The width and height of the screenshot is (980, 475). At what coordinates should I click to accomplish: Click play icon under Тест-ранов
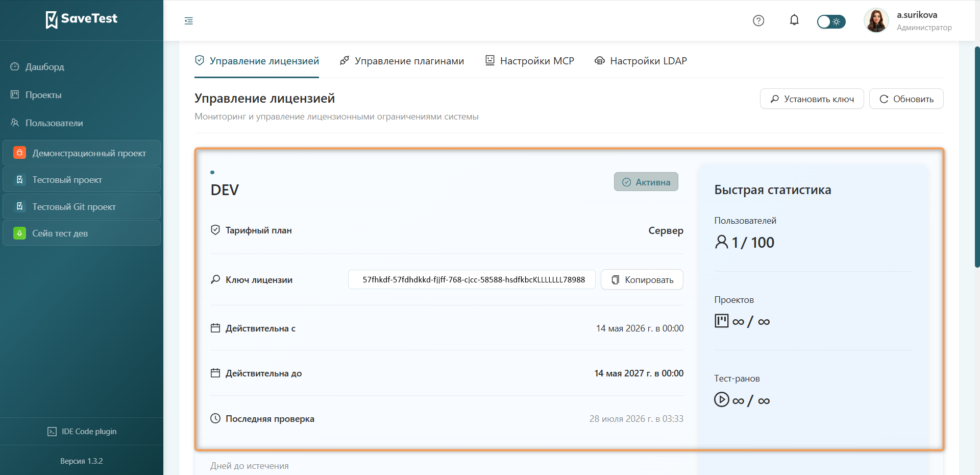point(722,399)
